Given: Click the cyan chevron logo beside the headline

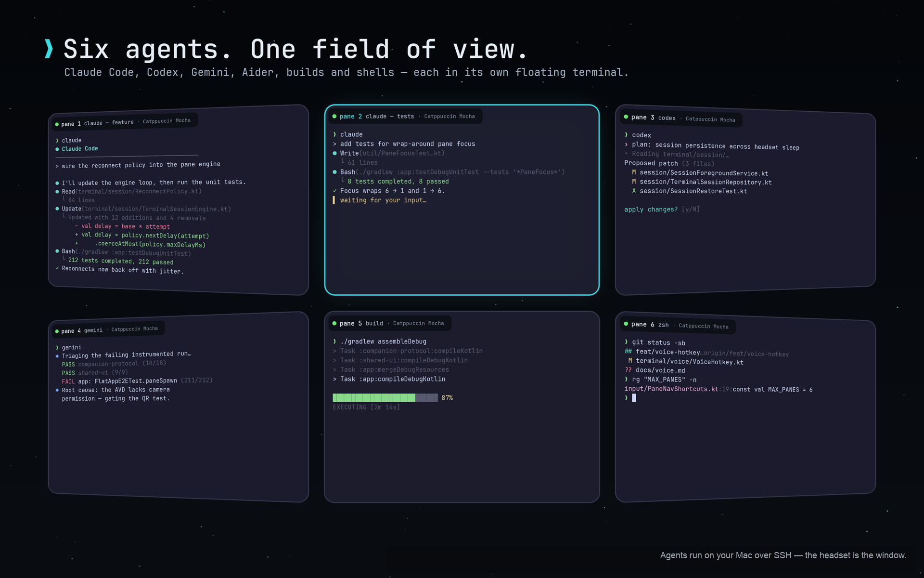Looking at the screenshot, I should pyautogui.click(x=49, y=49).
